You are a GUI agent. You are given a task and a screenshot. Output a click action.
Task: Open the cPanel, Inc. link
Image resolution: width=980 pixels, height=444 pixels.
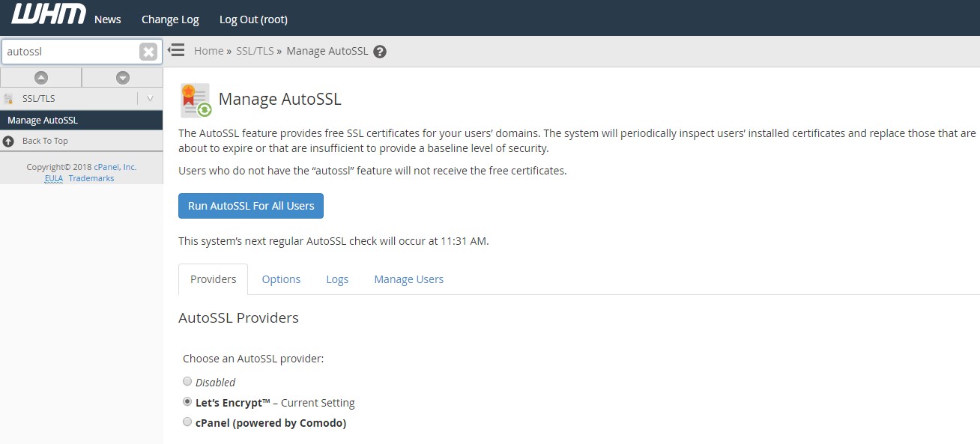point(115,167)
